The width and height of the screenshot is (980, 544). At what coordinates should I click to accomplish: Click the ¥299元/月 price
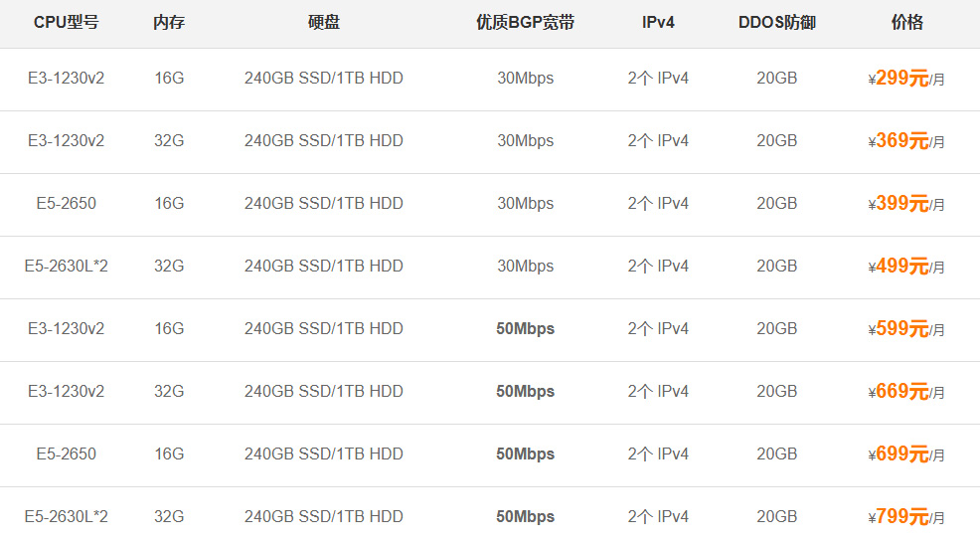point(905,79)
